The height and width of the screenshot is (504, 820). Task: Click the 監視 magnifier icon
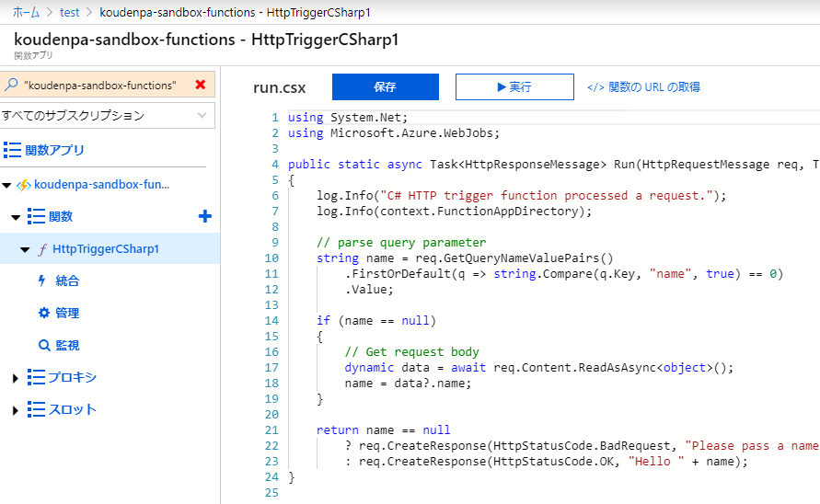44,345
